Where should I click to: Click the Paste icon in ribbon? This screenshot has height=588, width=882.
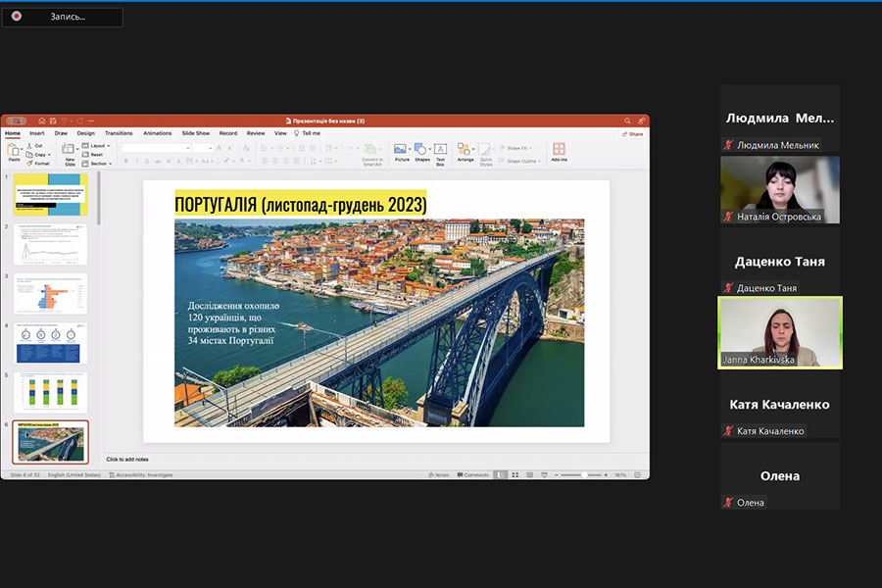14,150
